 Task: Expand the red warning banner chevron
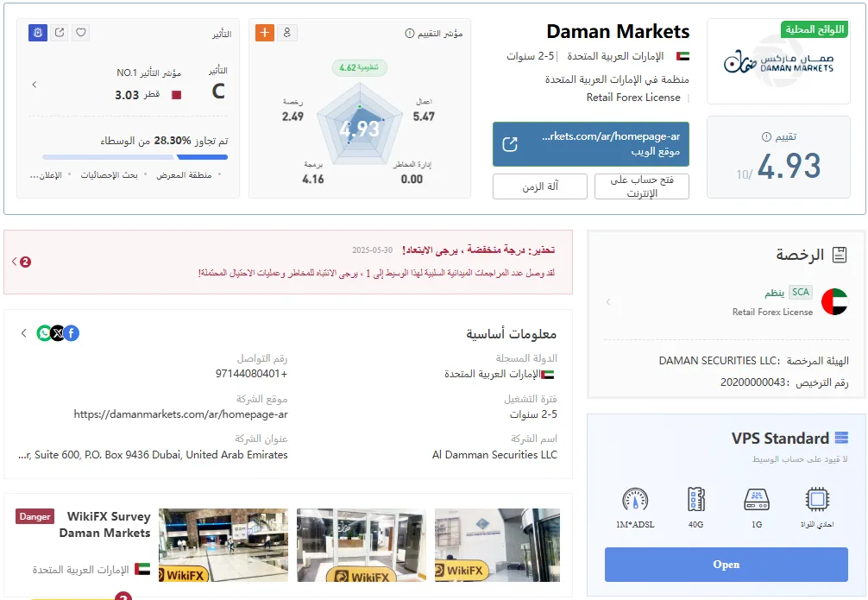pyautogui.click(x=15, y=262)
